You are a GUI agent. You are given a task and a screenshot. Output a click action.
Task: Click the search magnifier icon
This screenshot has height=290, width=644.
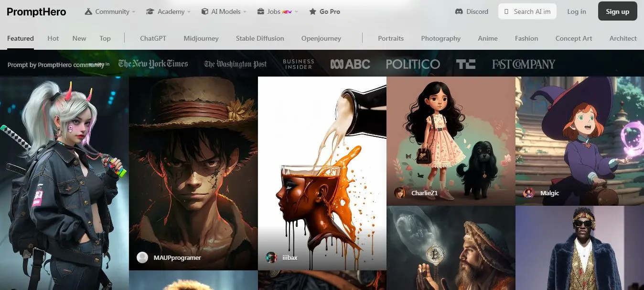point(506,11)
